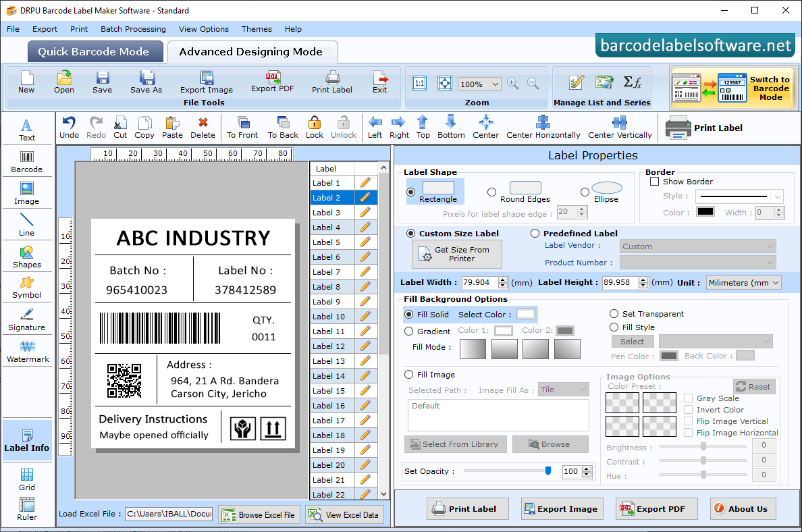Select the Shapes tool

click(26, 257)
